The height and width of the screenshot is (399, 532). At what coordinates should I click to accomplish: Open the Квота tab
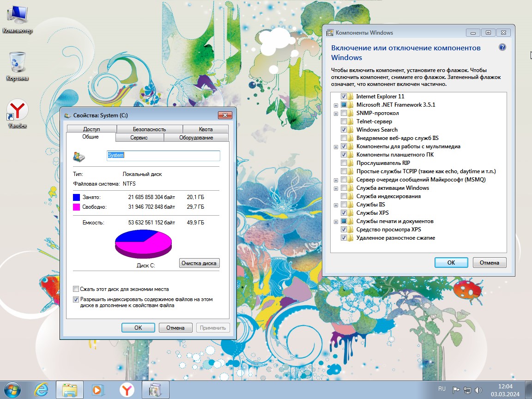[x=206, y=129]
